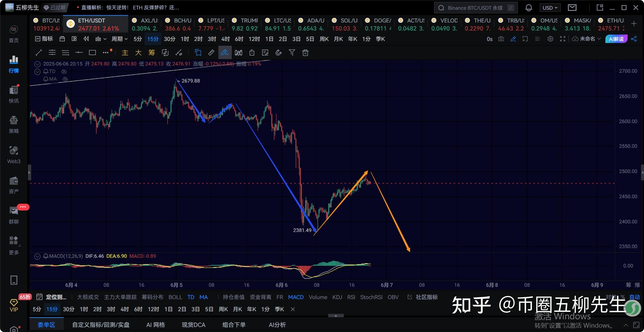
Task: Open the 行情 market sidebar section
Action: coord(14,64)
